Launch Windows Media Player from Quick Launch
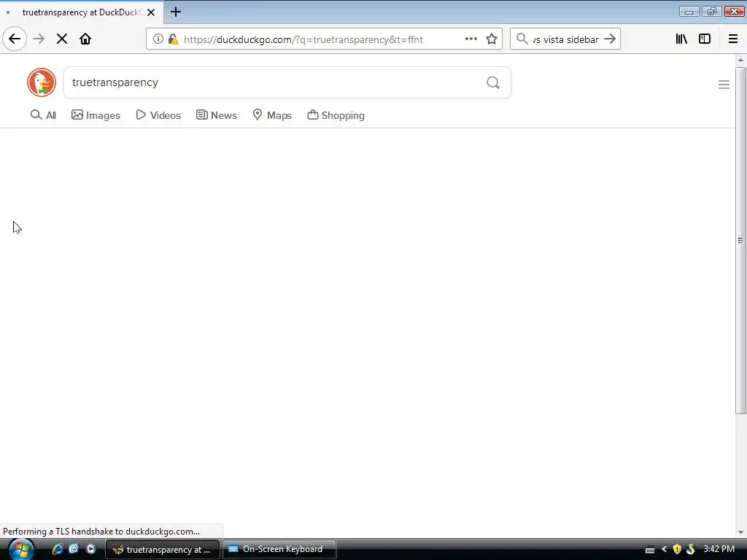This screenshot has height=560, width=747. click(x=90, y=549)
